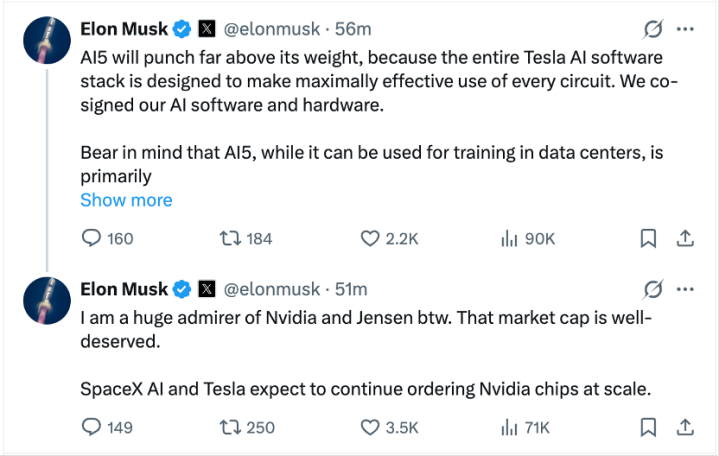View analytics of the Nvidia tweet
Screen dimensions: 719x456
509,427
